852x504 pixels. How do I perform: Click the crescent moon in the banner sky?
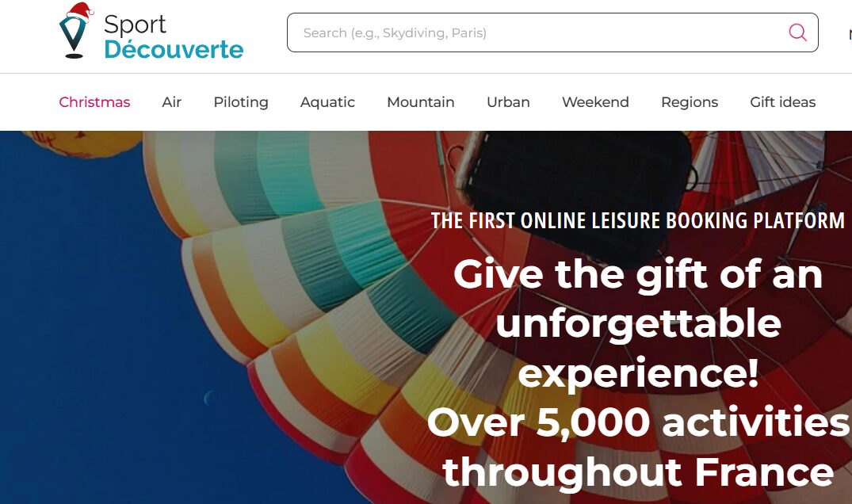[x=208, y=398]
